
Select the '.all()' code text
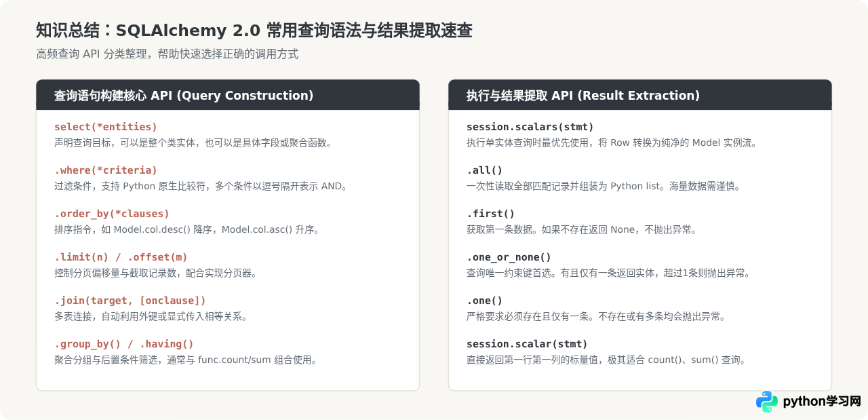coord(485,170)
